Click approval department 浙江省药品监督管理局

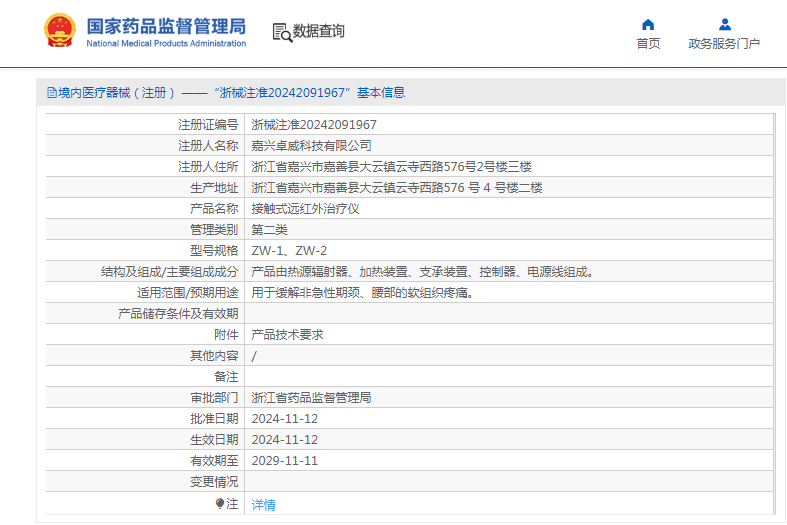pyautogui.click(x=311, y=398)
